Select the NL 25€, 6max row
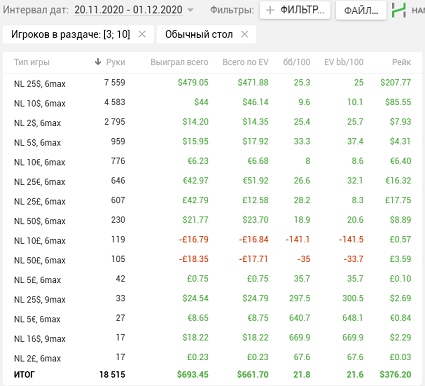The height and width of the screenshot is (386, 425). point(212,181)
